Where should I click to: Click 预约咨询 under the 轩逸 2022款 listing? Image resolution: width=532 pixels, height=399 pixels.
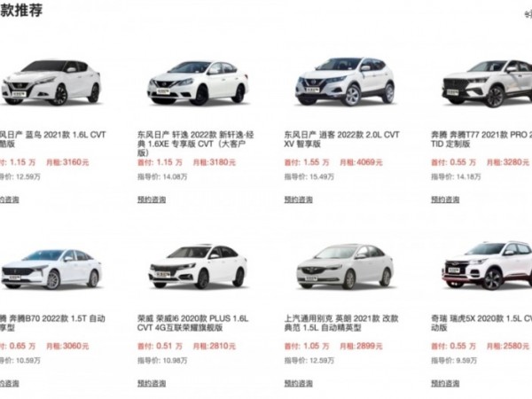point(152,199)
